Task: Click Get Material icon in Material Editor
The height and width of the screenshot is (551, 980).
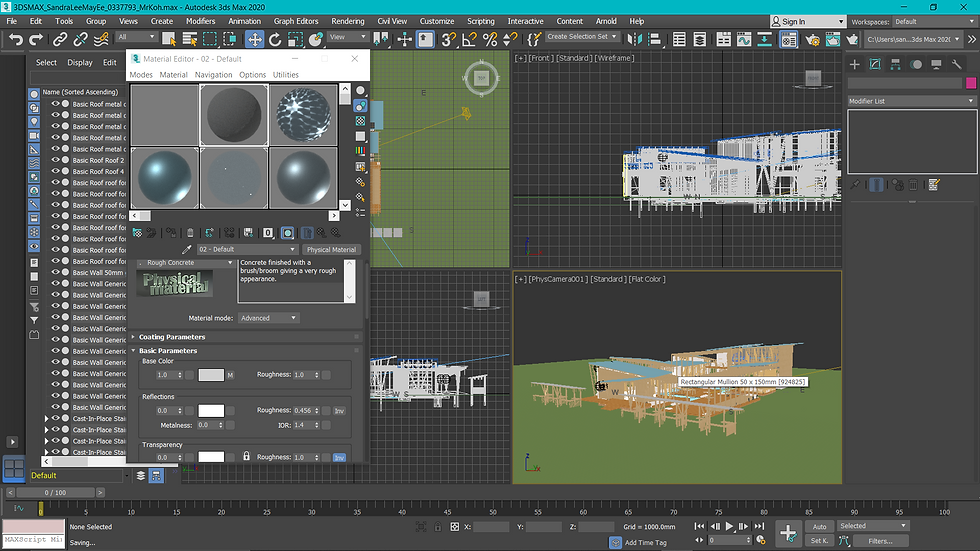Action: (x=138, y=232)
